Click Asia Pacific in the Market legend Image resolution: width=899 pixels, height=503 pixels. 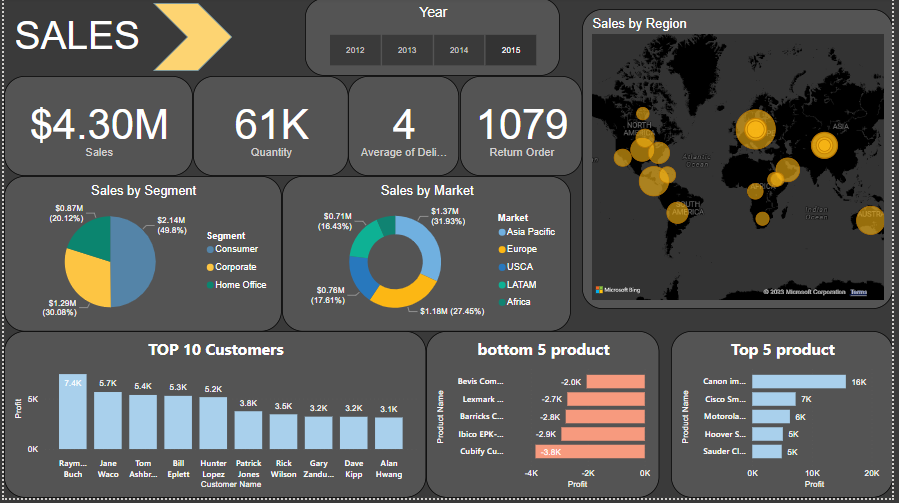(530, 232)
